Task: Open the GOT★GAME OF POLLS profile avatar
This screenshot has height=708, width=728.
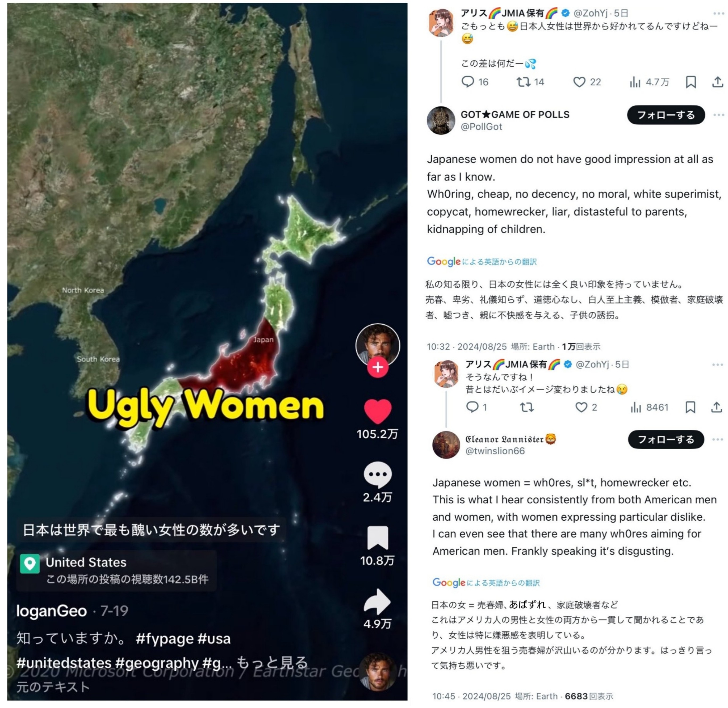Action: (441, 120)
